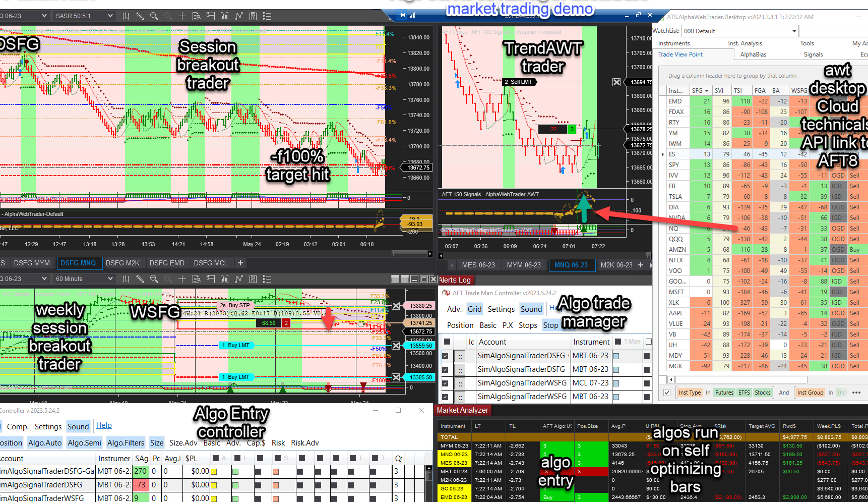The height and width of the screenshot is (502, 868).
Task: Select the trendline tool icon on the lower chart
Action: 239,278
